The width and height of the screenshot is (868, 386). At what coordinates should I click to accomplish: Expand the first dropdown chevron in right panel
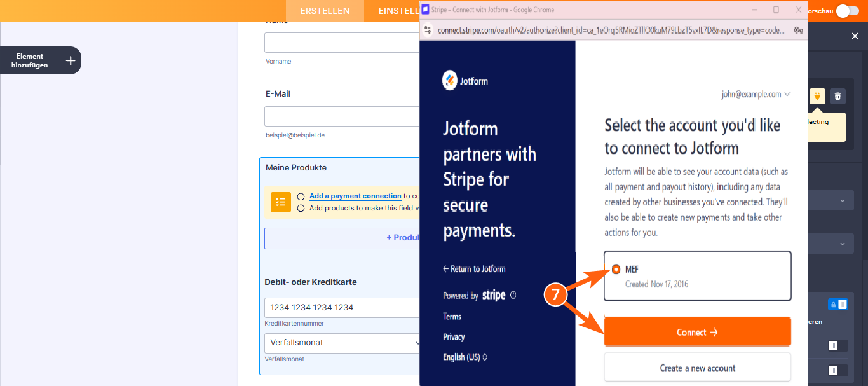pos(843,200)
